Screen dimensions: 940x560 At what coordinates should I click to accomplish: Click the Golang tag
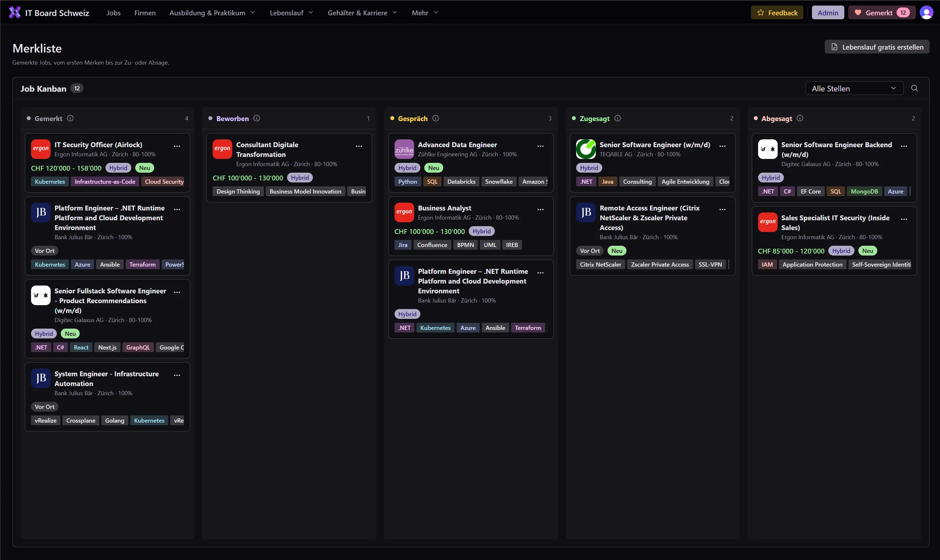click(x=114, y=421)
